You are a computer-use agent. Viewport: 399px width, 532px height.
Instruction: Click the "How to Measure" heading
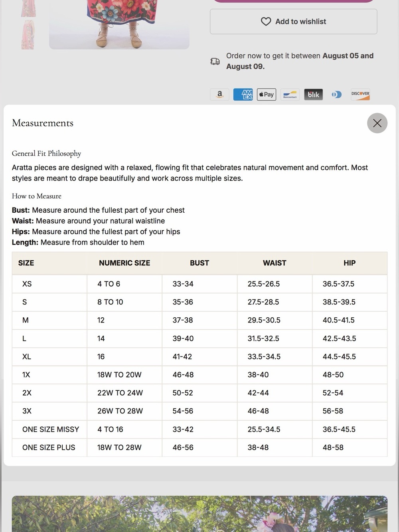[37, 196]
